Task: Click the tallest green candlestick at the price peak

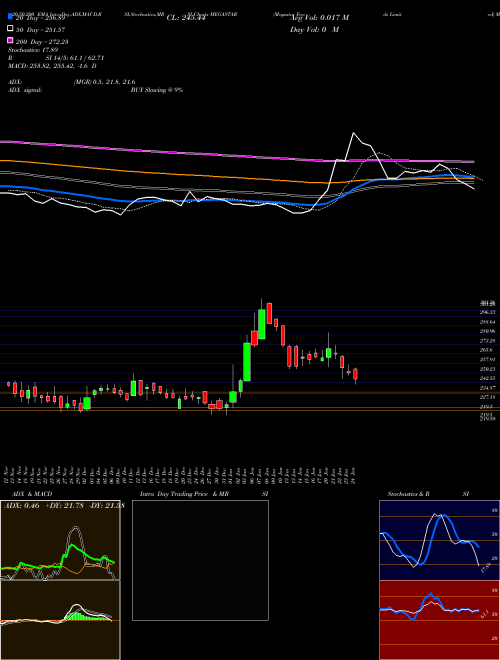Action: click(262, 324)
